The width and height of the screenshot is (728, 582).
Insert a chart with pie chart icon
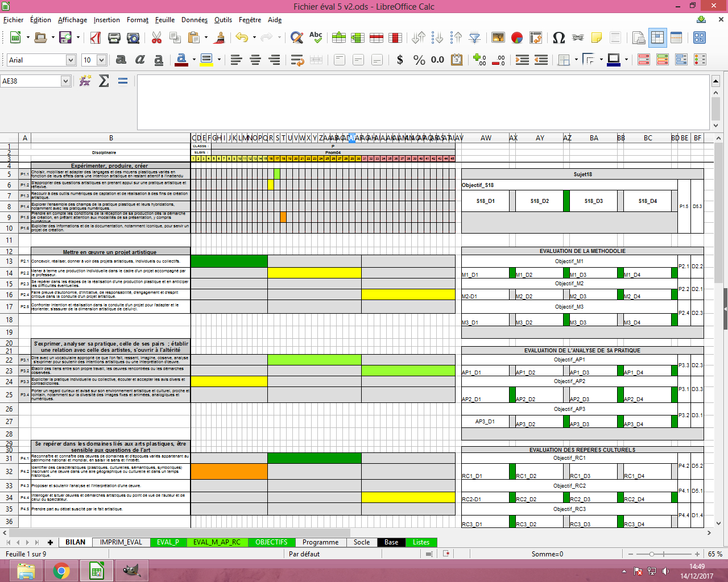pos(517,38)
